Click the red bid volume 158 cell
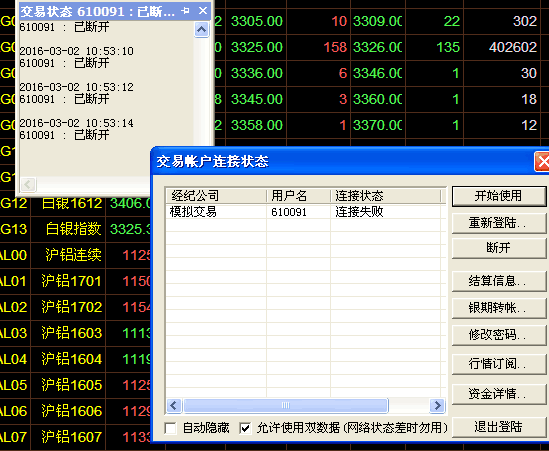This screenshot has width=549, height=451. click(335, 47)
